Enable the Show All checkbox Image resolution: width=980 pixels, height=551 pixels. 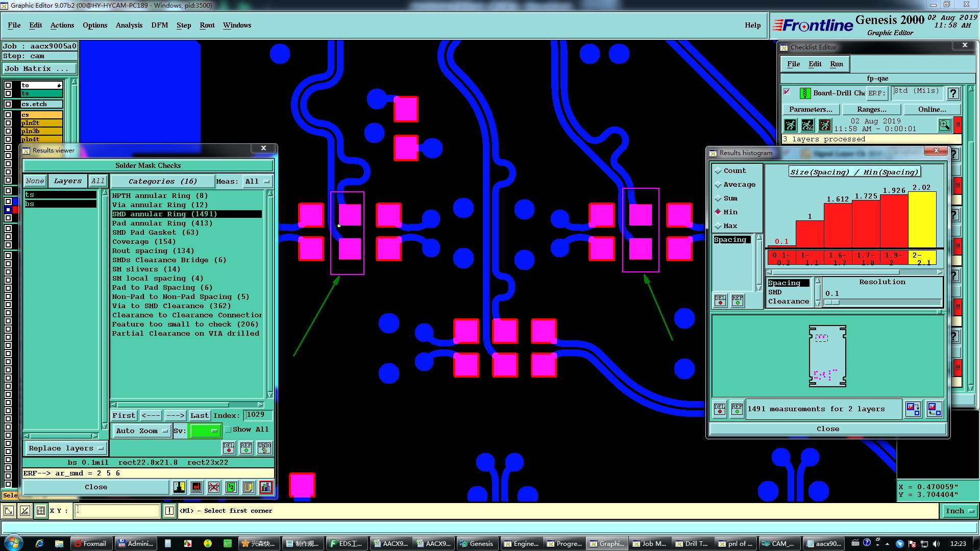(x=228, y=430)
